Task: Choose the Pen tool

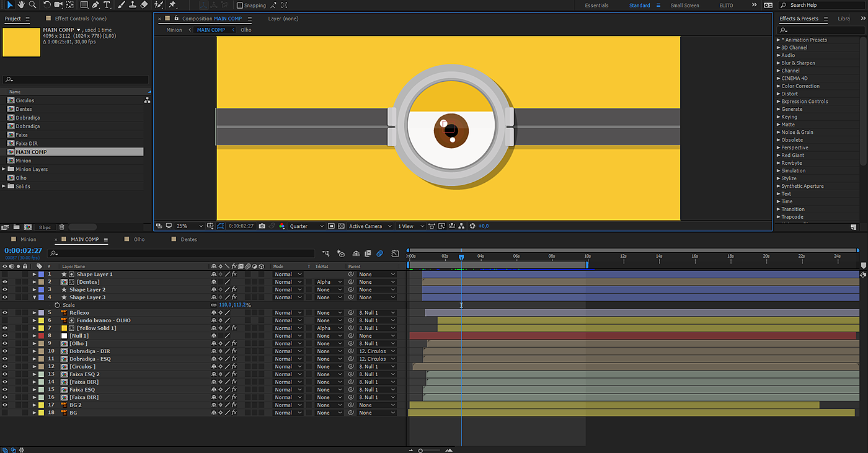Action: [x=95, y=5]
